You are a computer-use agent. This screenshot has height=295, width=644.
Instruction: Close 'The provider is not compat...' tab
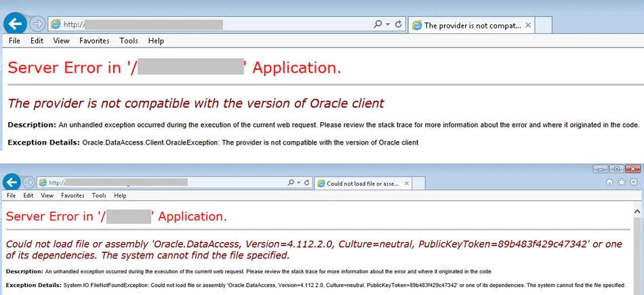pyautogui.click(x=528, y=25)
